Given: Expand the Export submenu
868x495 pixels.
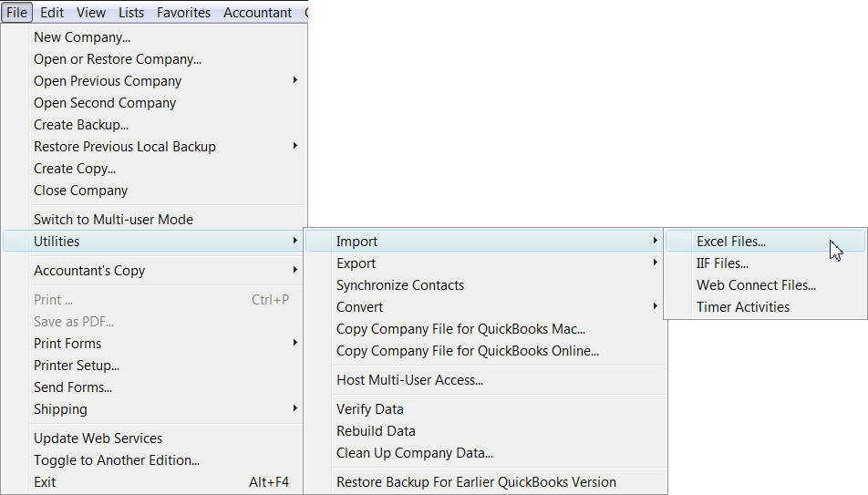Looking at the screenshot, I should tap(356, 263).
